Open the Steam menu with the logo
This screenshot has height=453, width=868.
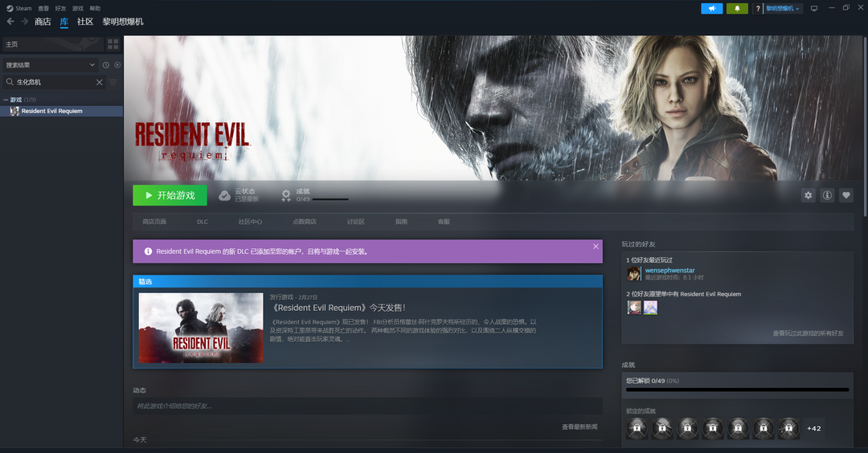coord(18,8)
